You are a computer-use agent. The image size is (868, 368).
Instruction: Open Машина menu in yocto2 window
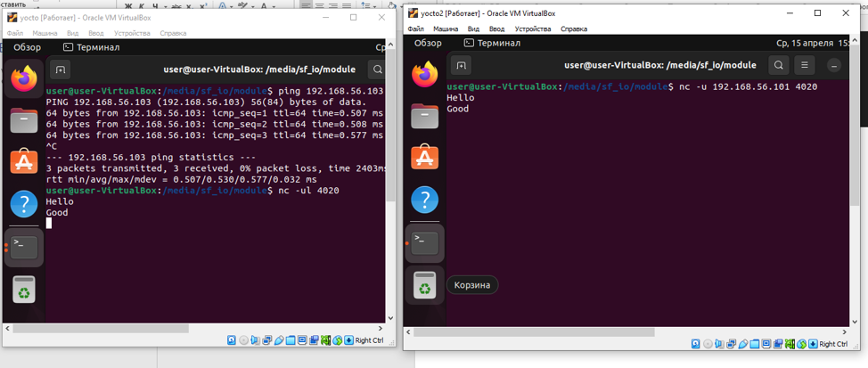tap(446, 29)
